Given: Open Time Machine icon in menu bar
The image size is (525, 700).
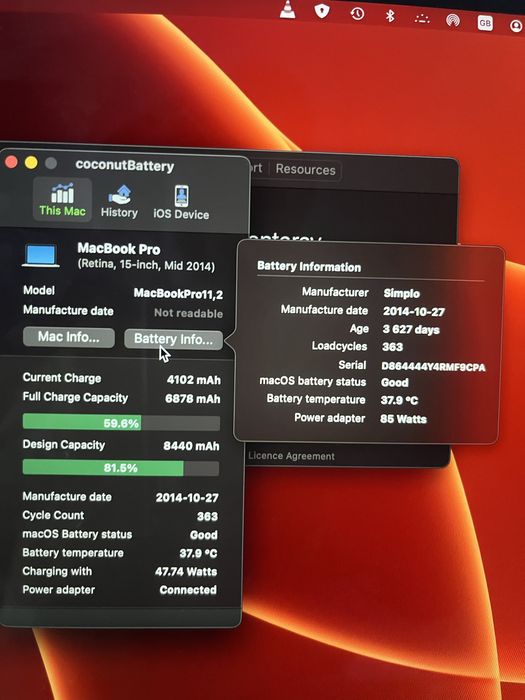Looking at the screenshot, I should coord(357,14).
